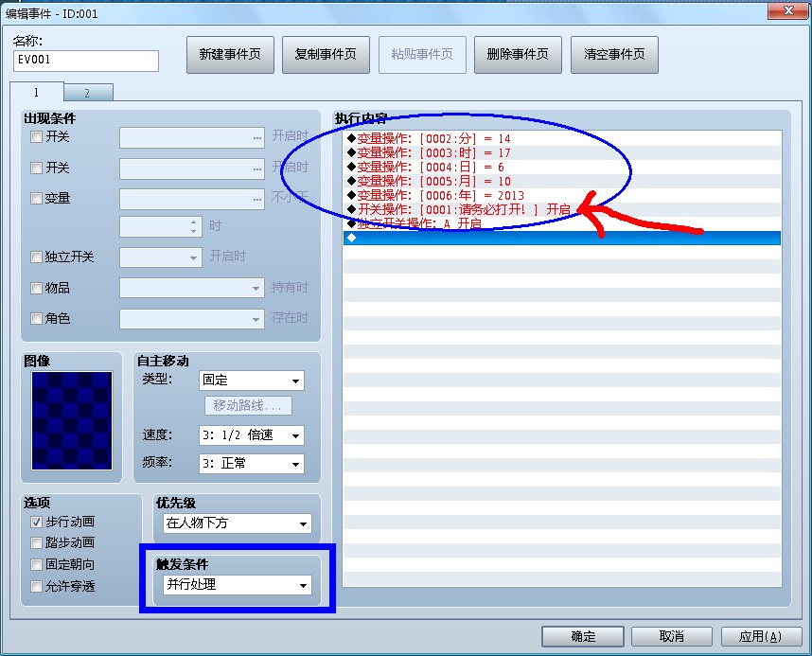The width and height of the screenshot is (812, 656).
Task: Open the 速度 dropdown showing 1/2 倍速
Action: (x=252, y=435)
